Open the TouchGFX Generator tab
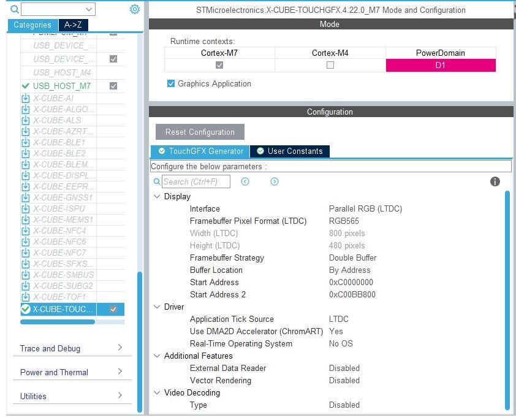 tap(200, 151)
